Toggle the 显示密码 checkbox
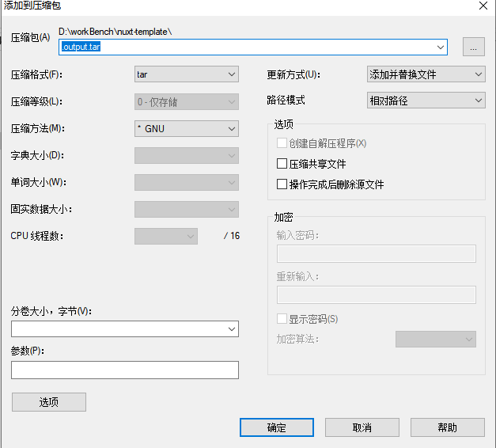The image size is (496, 448). (282, 319)
